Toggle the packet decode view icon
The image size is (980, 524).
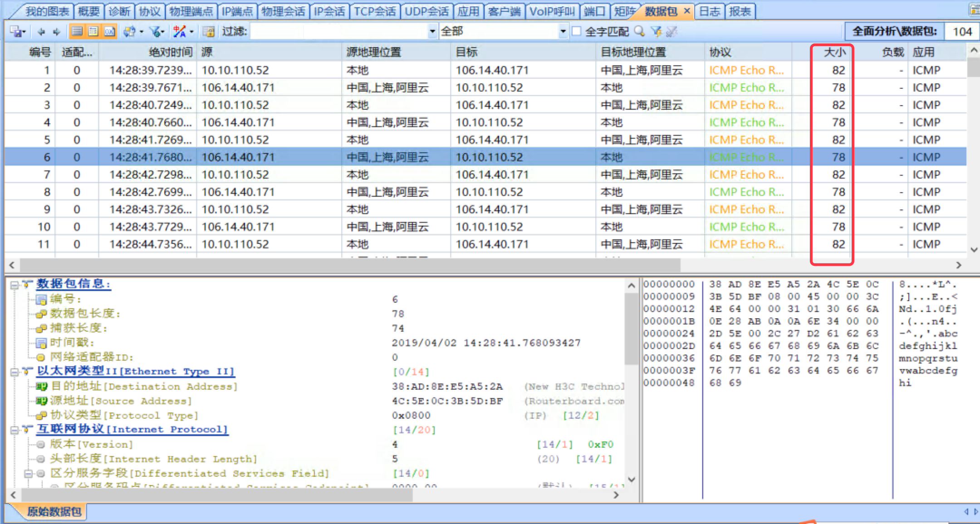(93, 31)
